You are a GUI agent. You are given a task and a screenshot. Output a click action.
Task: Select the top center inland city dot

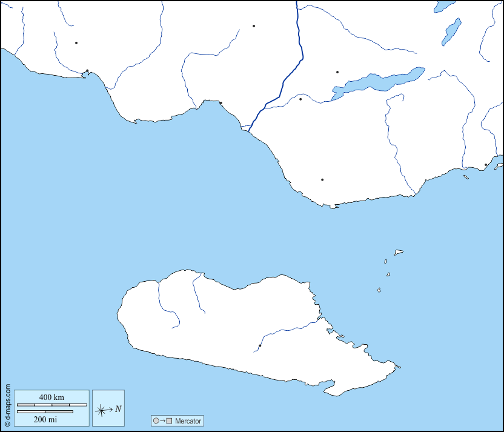tap(254, 26)
